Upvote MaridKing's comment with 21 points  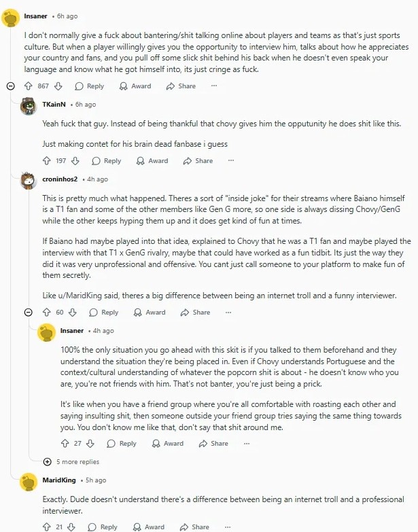(46, 527)
